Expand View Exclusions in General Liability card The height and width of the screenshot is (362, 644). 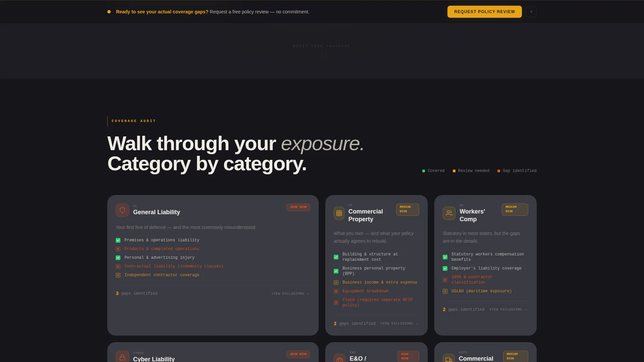click(290, 294)
